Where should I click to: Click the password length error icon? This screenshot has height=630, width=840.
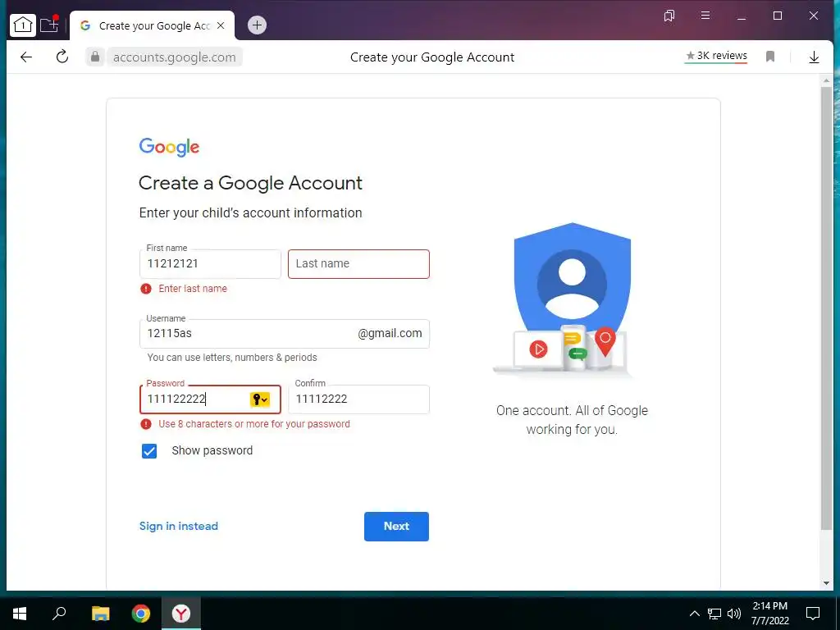click(146, 424)
